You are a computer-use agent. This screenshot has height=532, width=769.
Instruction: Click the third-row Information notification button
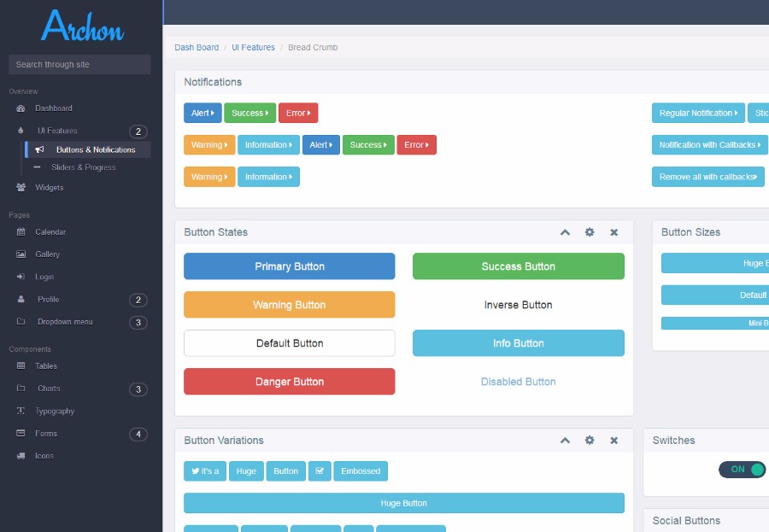(x=269, y=177)
